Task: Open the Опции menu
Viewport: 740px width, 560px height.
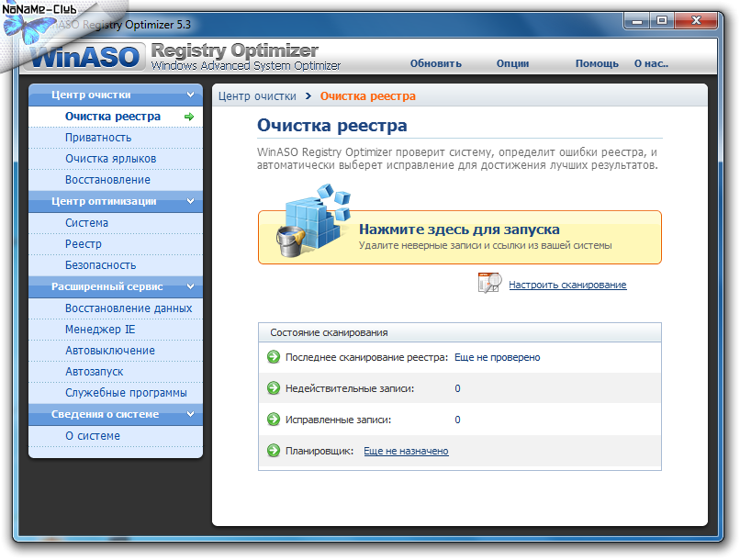Action: pos(512,63)
